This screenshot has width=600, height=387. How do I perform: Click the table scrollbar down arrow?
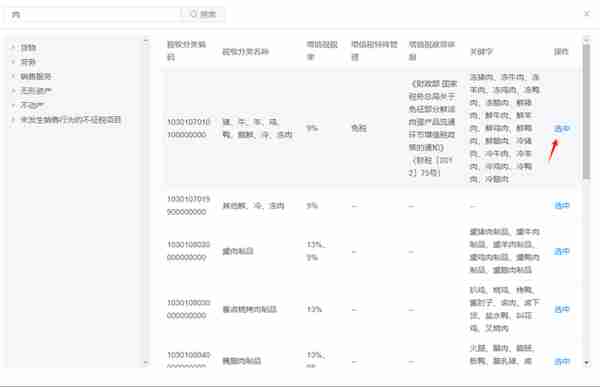tap(586, 363)
